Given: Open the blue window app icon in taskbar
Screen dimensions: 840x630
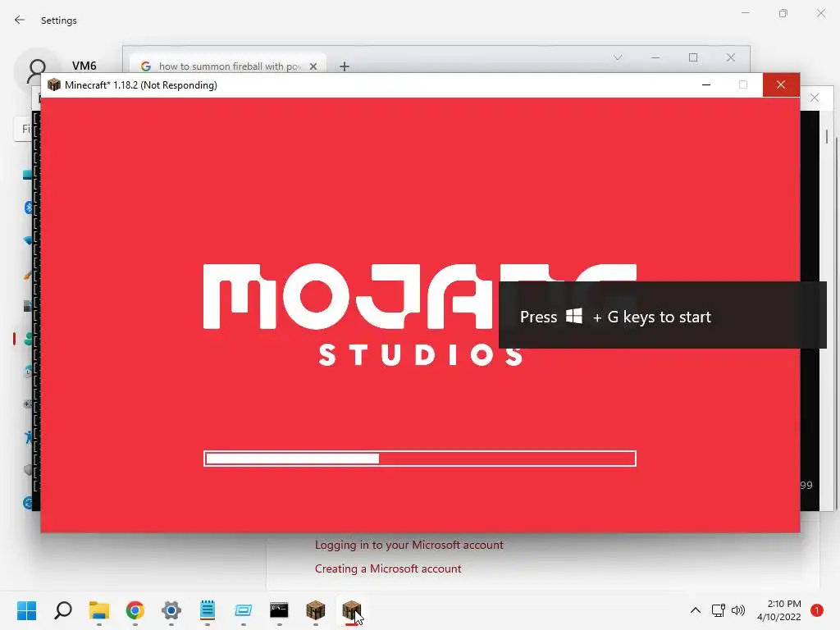Looking at the screenshot, I should 243,610.
